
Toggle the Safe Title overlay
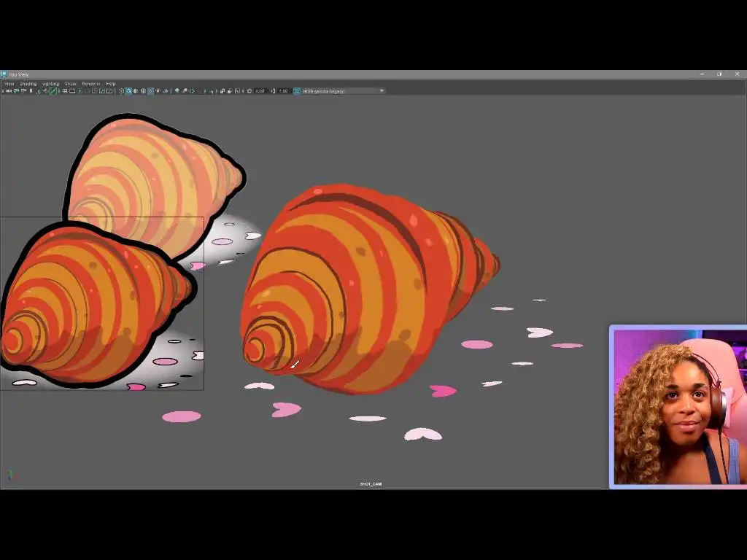pos(109,90)
